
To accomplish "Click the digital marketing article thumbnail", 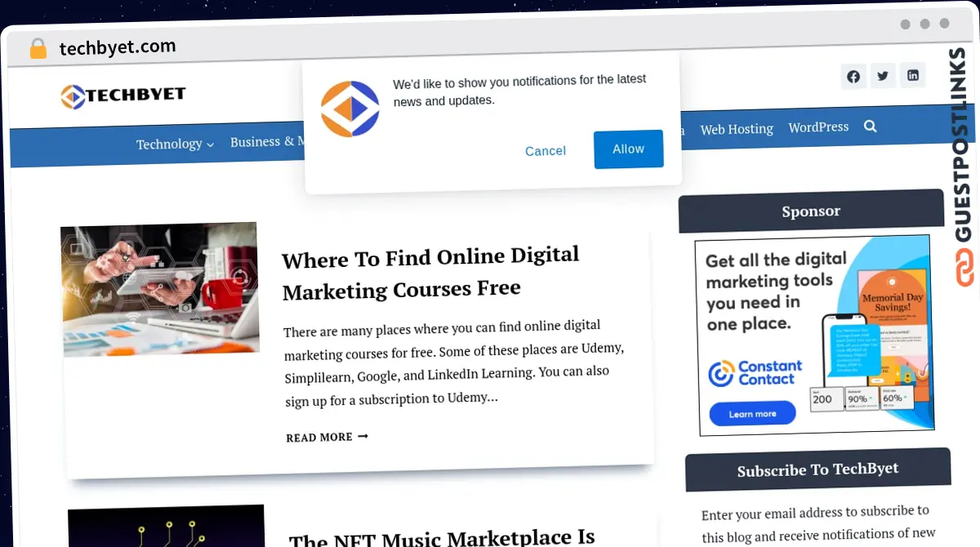I will point(159,288).
